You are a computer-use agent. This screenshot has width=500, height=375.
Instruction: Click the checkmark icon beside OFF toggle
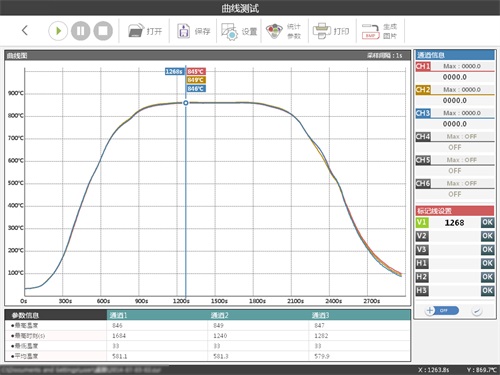coord(477,311)
